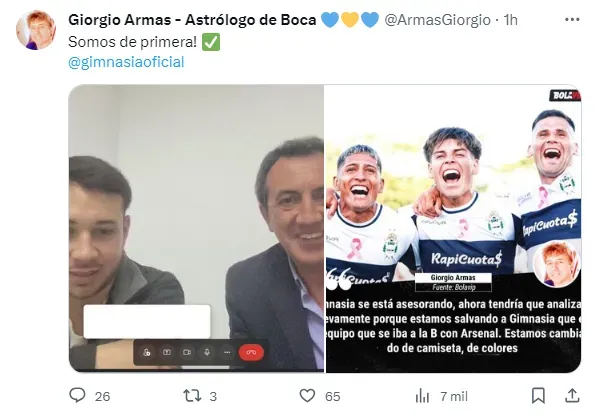Open the tweet author's profile avatar
This screenshot has height=418, width=596.
(36, 30)
